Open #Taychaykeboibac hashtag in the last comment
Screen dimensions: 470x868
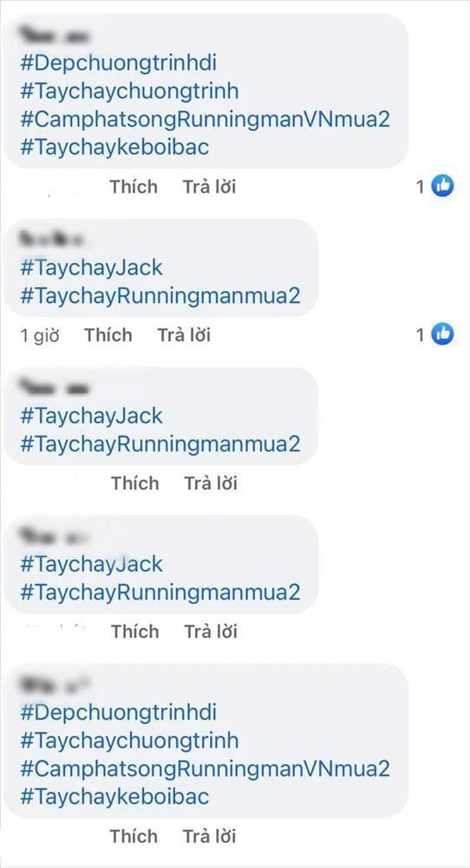click(x=114, y=797)
